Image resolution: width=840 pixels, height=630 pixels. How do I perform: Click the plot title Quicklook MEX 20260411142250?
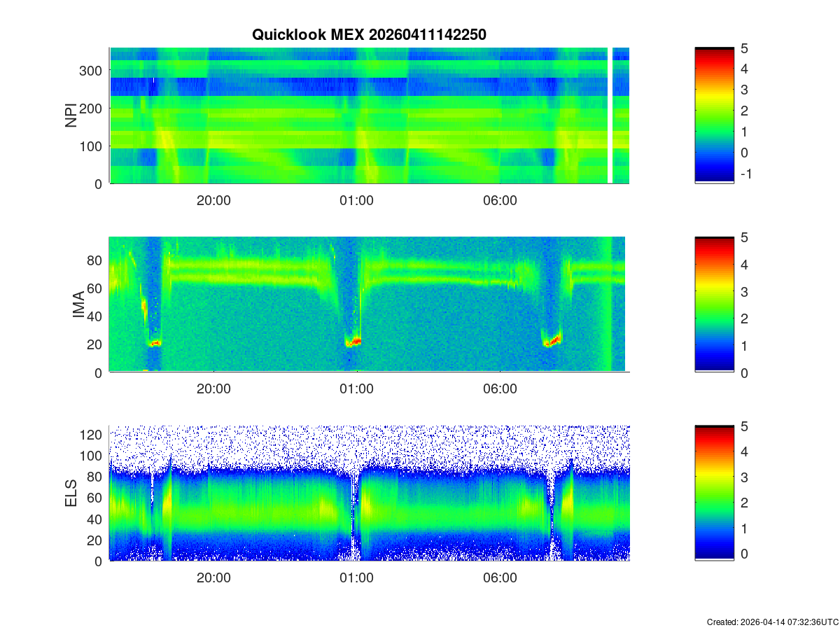coord(369,34)
